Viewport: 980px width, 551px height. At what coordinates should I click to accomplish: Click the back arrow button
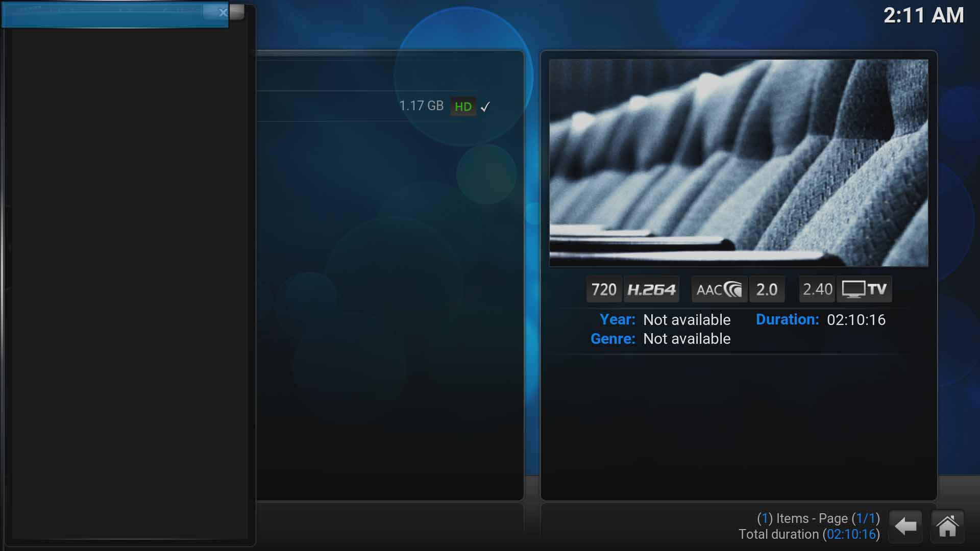pos(905,526)
